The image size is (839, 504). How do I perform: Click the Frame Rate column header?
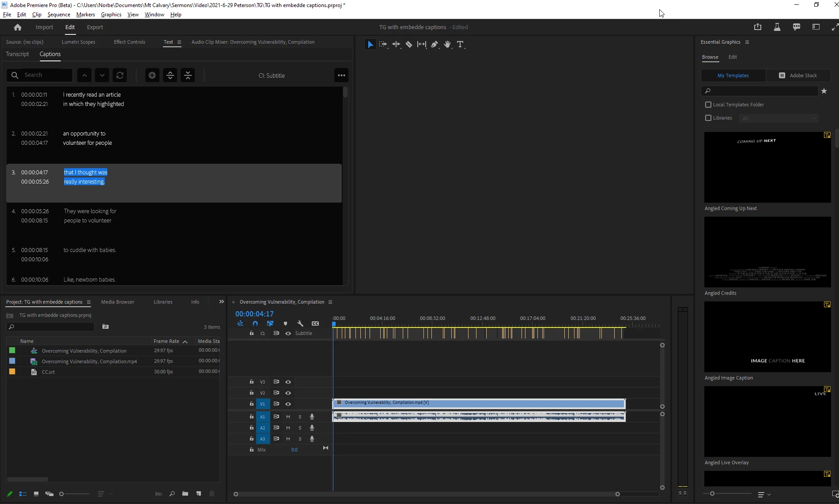tap(166, 341)
